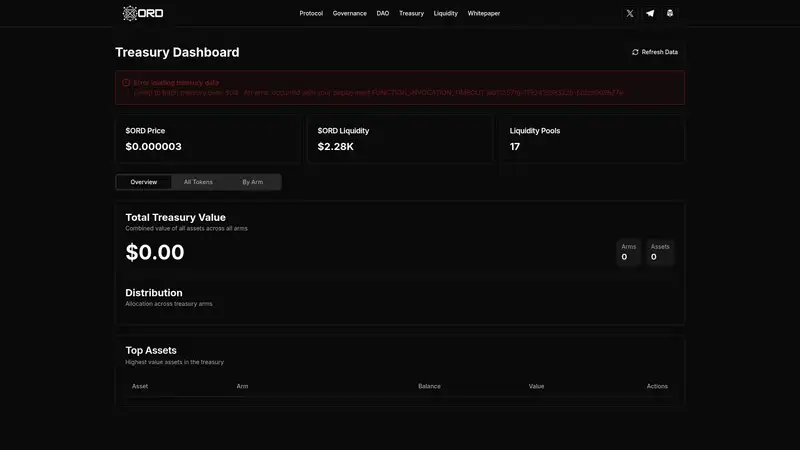This screenshot has height=450, width=800.
Task: Click 'Allocation across treasury arms' subtitle
Action: click(x=169, y=304)
